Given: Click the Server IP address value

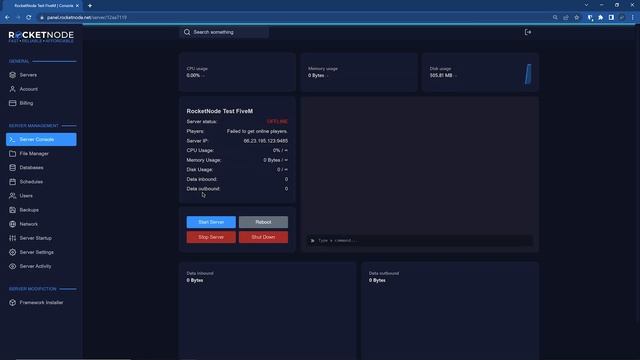Looking at the screenshot, I should click(x=266, y=141).
